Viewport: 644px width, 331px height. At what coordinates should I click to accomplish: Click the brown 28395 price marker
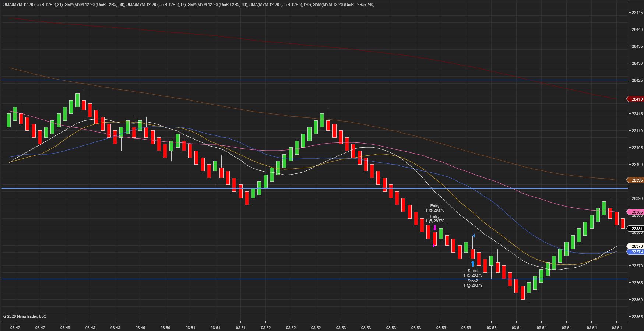[635, 180]
